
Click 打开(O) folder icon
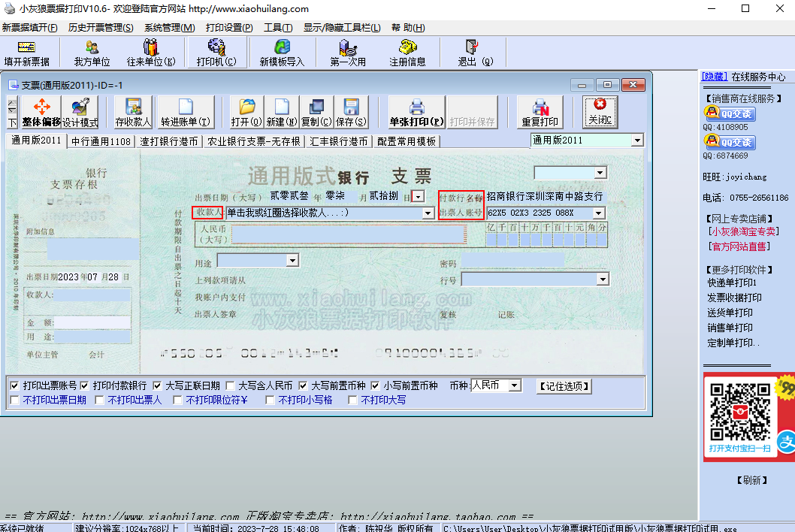[246, 112]
